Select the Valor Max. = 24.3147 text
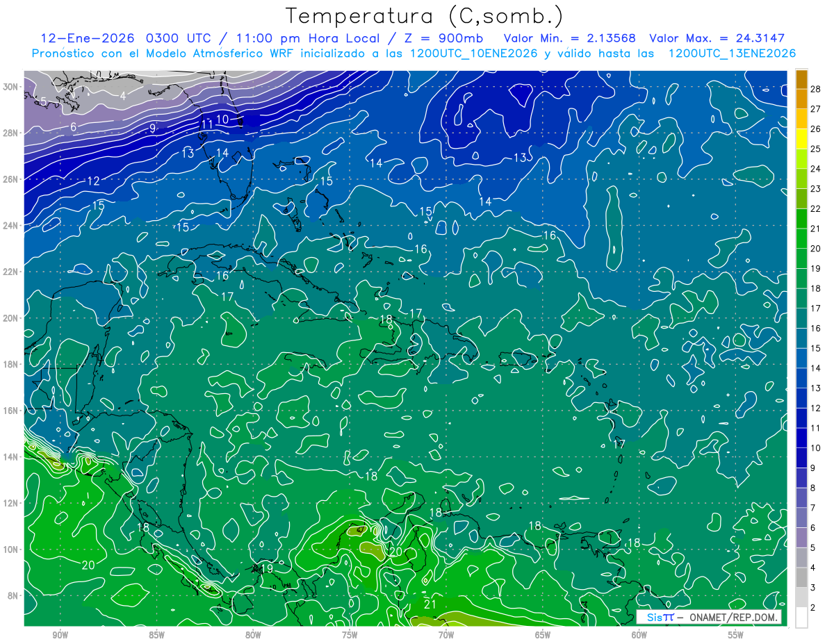Screen dimensions: 834x644 pyautogui.click(x=717, y=38)
